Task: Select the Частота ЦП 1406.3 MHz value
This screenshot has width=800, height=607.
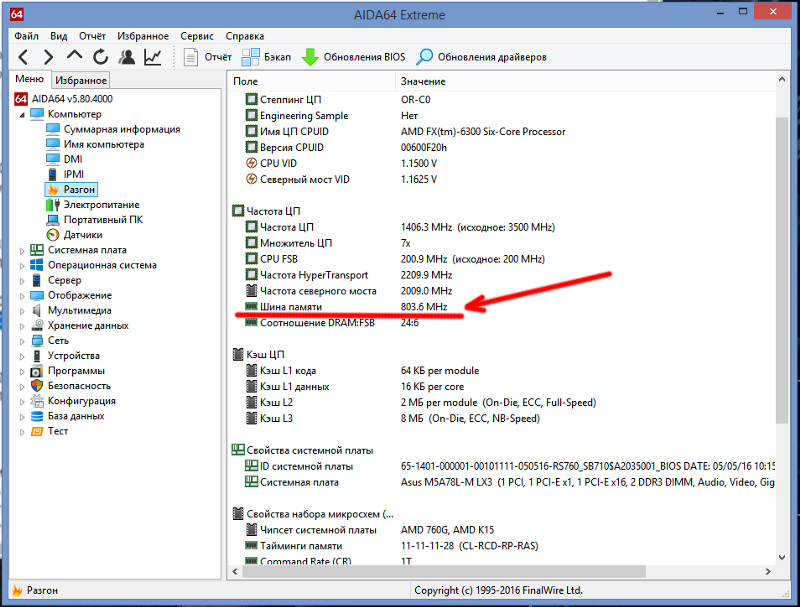Action: coord(478,227)
